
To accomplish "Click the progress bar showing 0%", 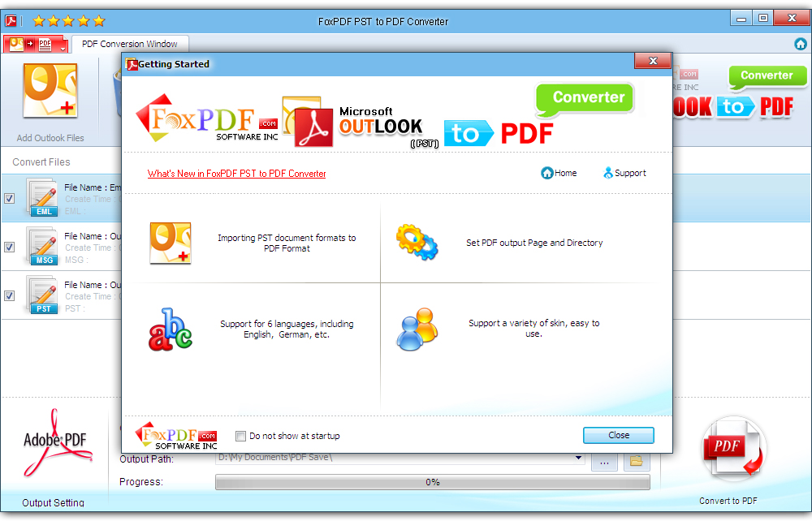I will click(x=433, y=482).
